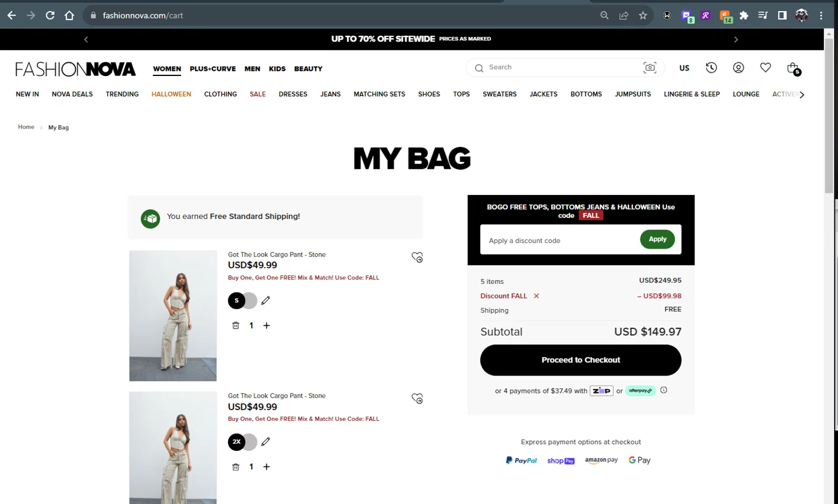The height and width of the screenshot is (504, 838).
Task: Delete the size S cargo pant from bag
Action: pos(236,326)
